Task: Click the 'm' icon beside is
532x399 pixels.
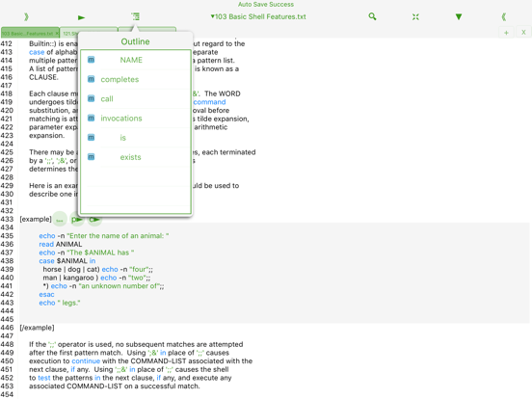Action: pyautogui.click(x=92, y=137)
